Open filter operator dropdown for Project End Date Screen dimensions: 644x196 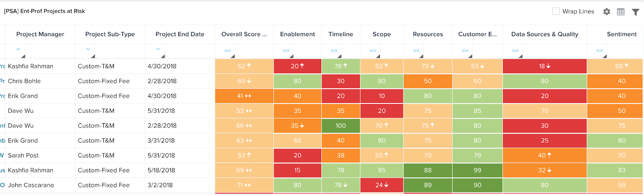[158, 49]
